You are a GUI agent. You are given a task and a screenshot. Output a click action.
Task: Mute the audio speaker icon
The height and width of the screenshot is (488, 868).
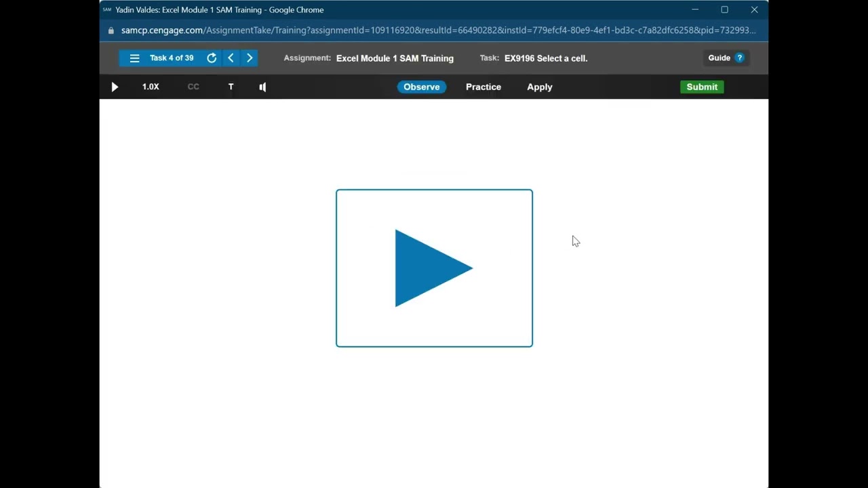tap(262, 87)
